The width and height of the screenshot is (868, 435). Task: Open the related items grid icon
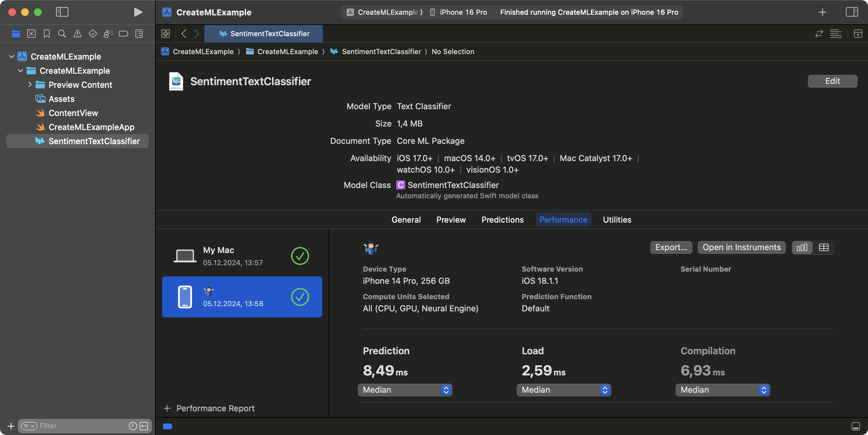pos(166,34)
